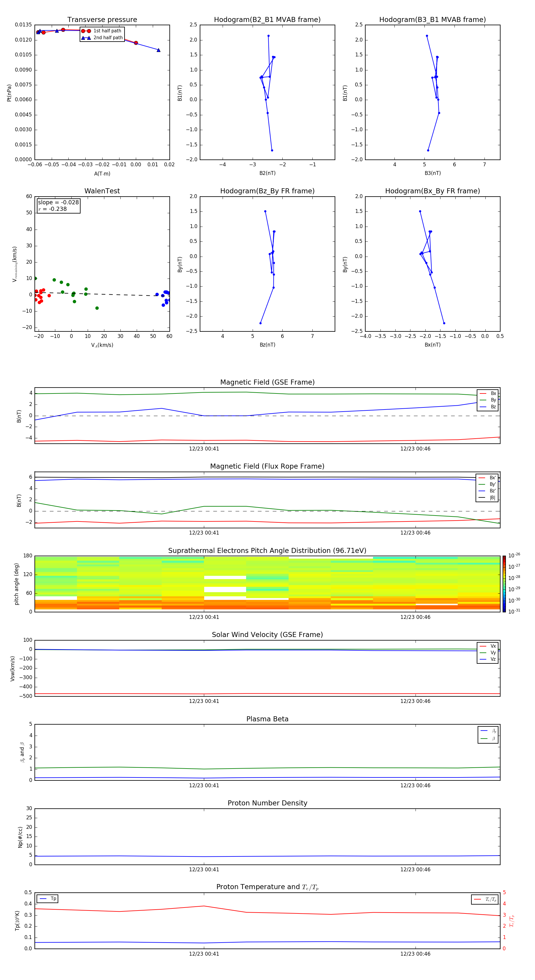Click the 'A(T·m)' x-axis label
Screen dimensions: 535x980
click(102, 173)
